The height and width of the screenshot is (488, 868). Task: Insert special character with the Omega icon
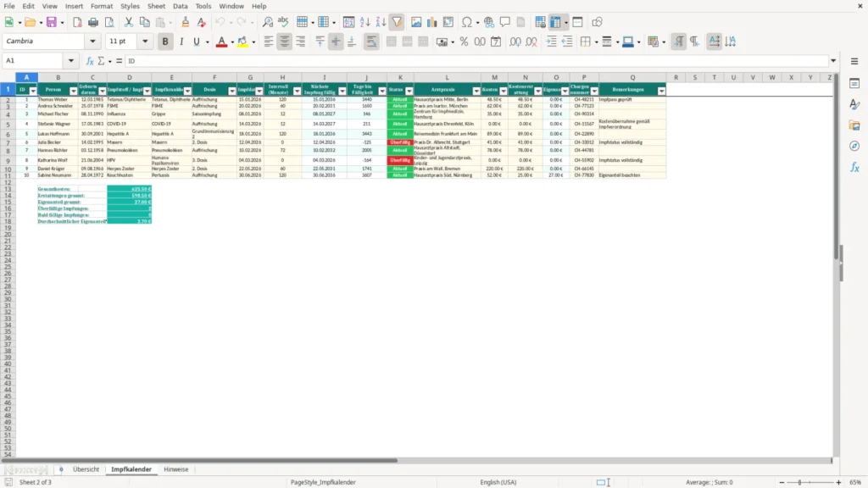tap(467, 22)
